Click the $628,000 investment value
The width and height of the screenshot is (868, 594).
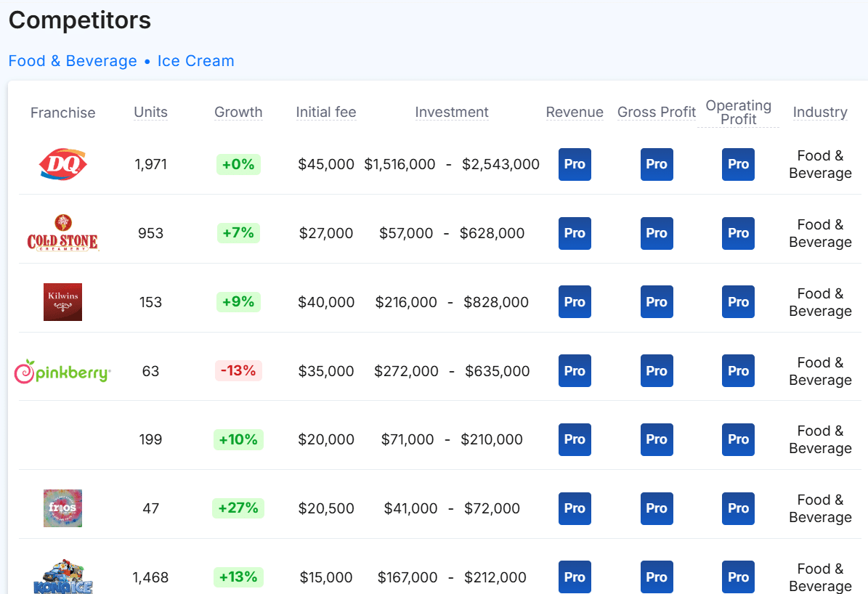point(492,233)
